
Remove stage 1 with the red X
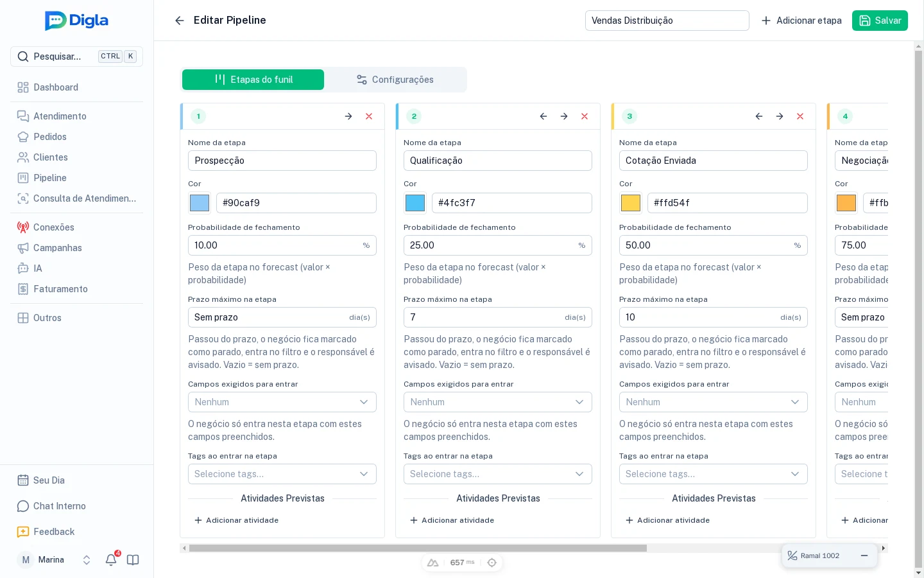[x=369, y=116]
